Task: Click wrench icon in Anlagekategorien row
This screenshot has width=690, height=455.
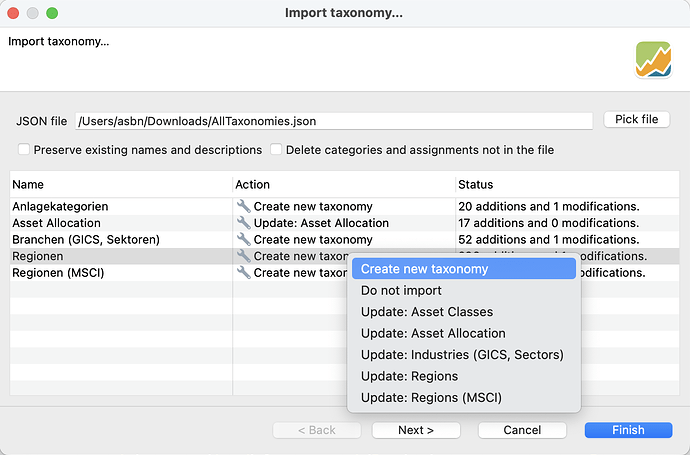Action: point(243,206)
